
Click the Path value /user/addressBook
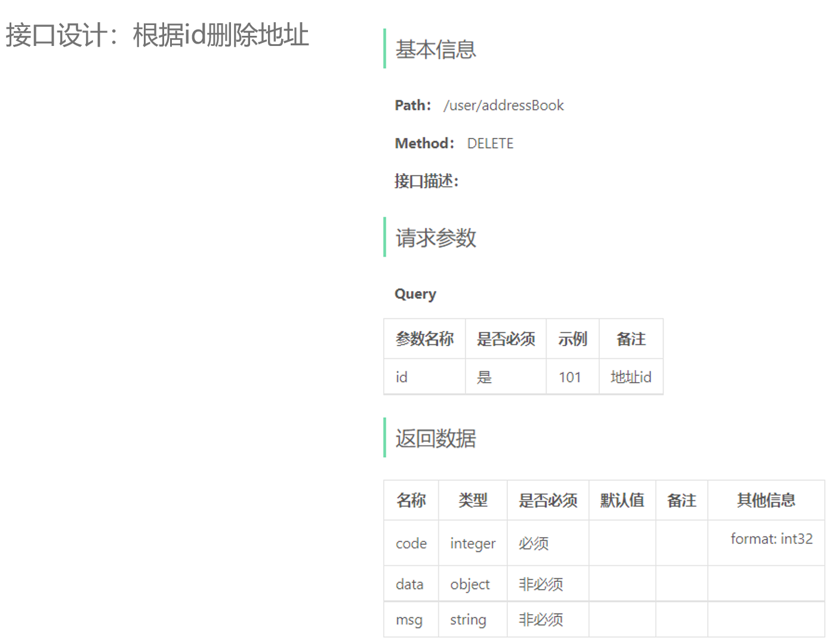503,106
